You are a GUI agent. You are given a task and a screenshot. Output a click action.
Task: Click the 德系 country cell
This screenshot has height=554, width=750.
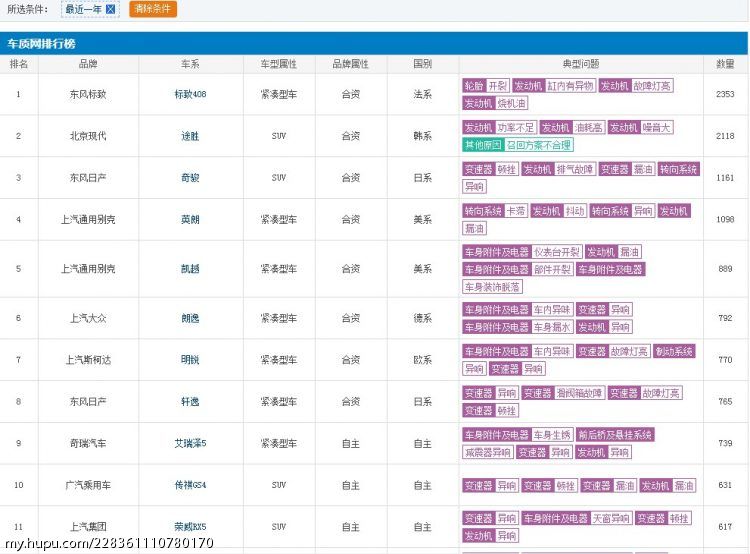tap(422, 318)
